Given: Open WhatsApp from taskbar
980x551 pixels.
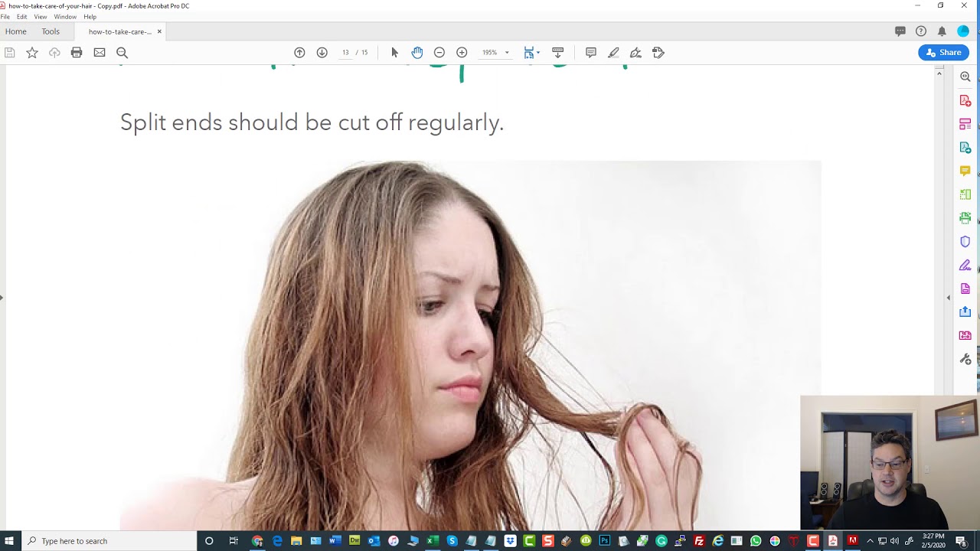Looking at the screenshot, I should coord(756,541).
